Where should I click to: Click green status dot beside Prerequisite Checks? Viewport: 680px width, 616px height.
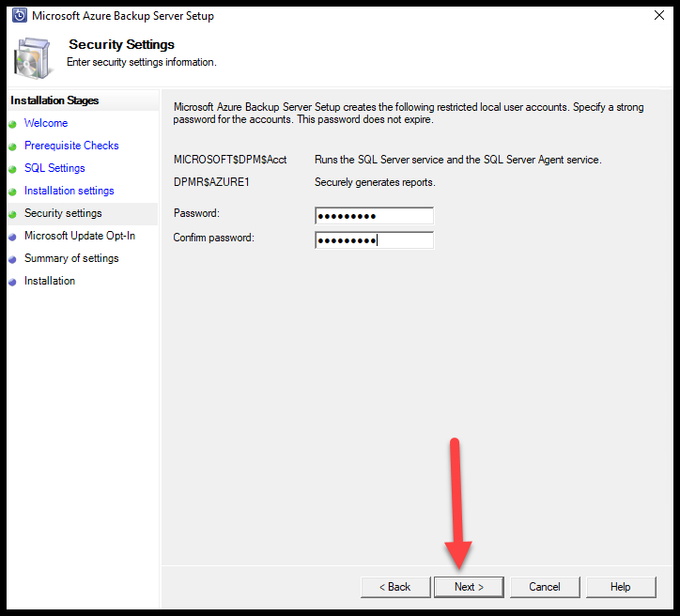click(12, 146)
